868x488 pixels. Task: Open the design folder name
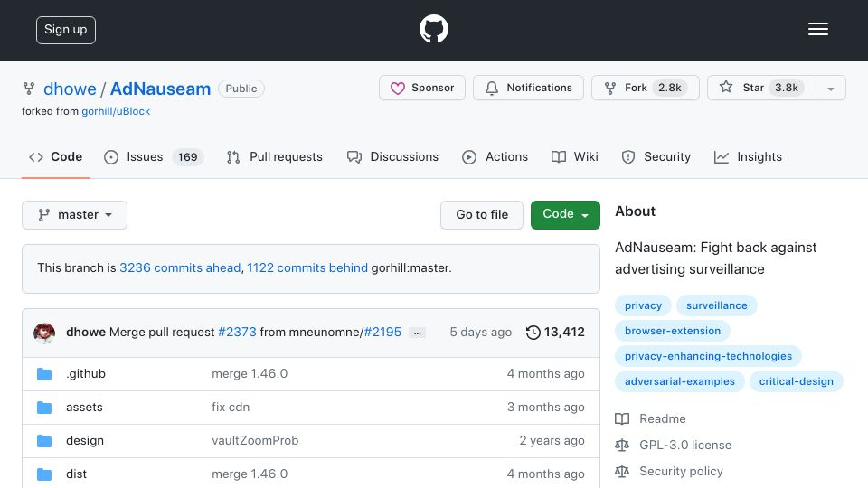click(85, 440)
